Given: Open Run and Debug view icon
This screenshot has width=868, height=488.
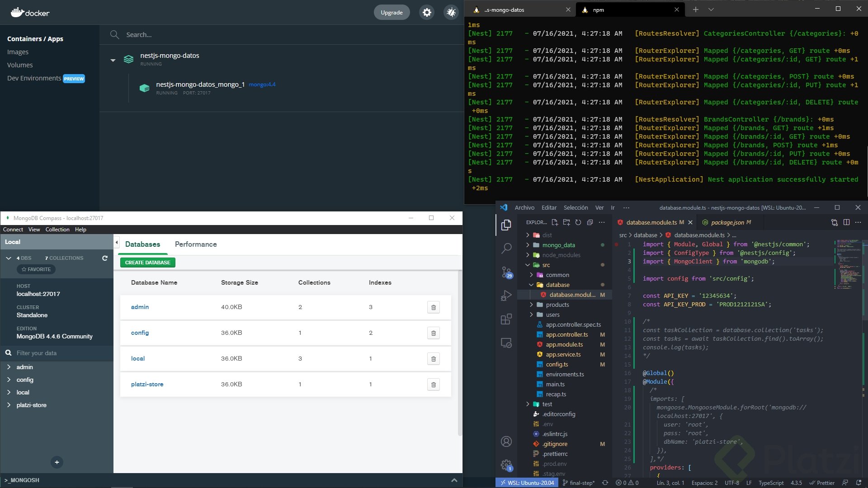Looking at the screenshot, I should (x=506, y=296).
